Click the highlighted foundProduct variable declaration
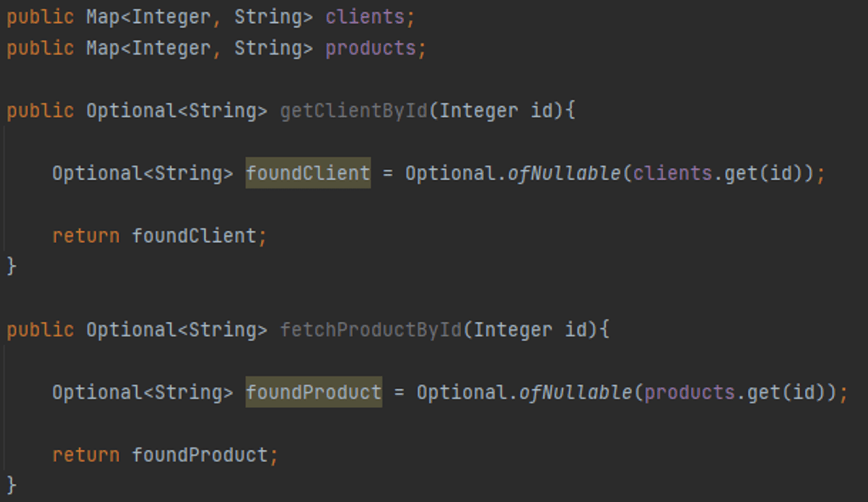The height and width of the screenshot is (502, 868). click(314, 392)
